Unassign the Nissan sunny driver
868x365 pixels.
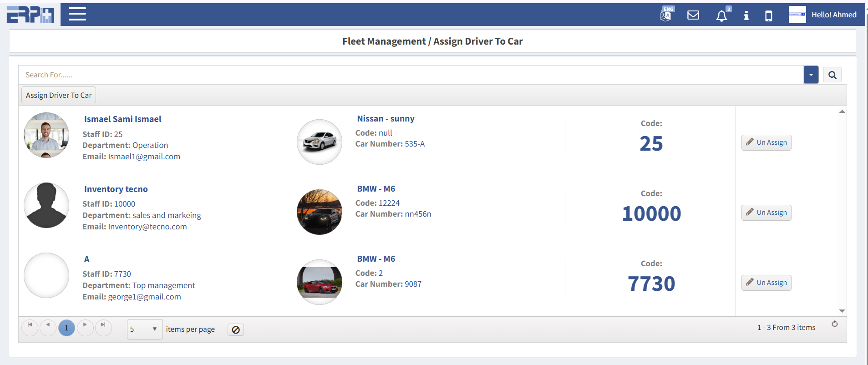pyautogui.click(x=766, y=142)
